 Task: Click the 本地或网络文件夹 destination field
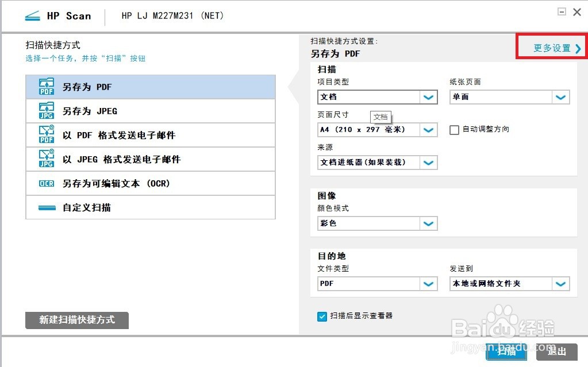(510, 284)
